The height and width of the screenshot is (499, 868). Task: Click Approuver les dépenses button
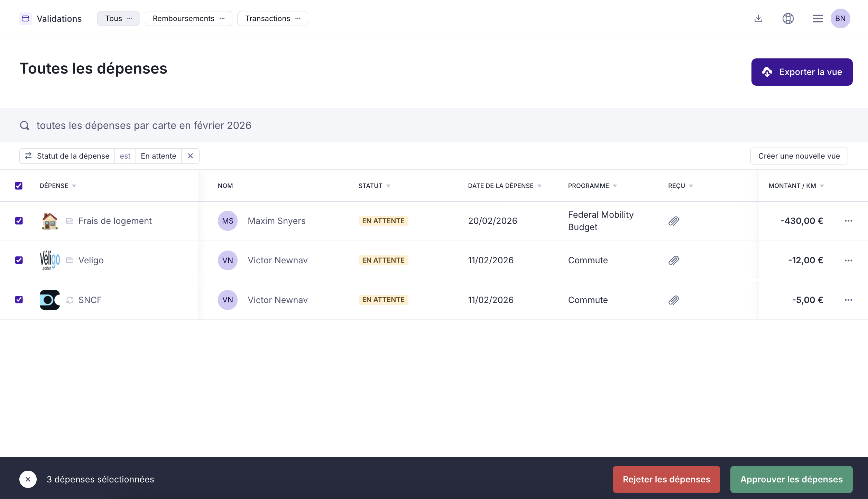(x=791, y=479)
